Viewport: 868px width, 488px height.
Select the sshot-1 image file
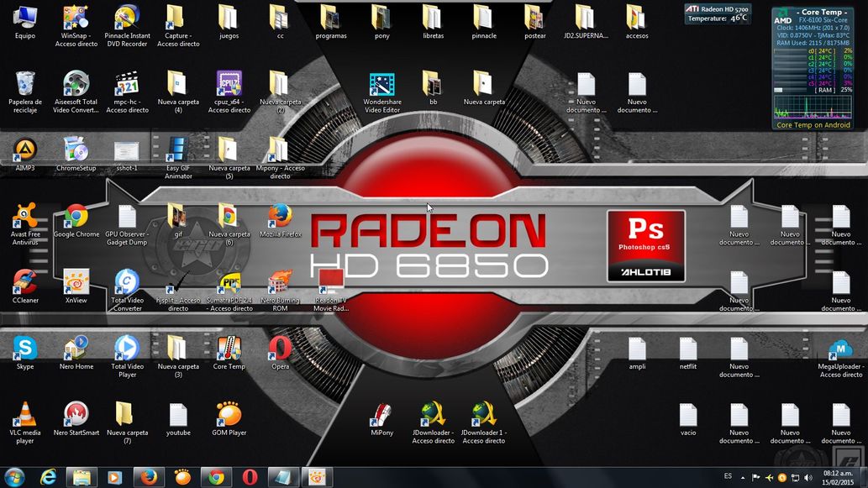(127, 150)
